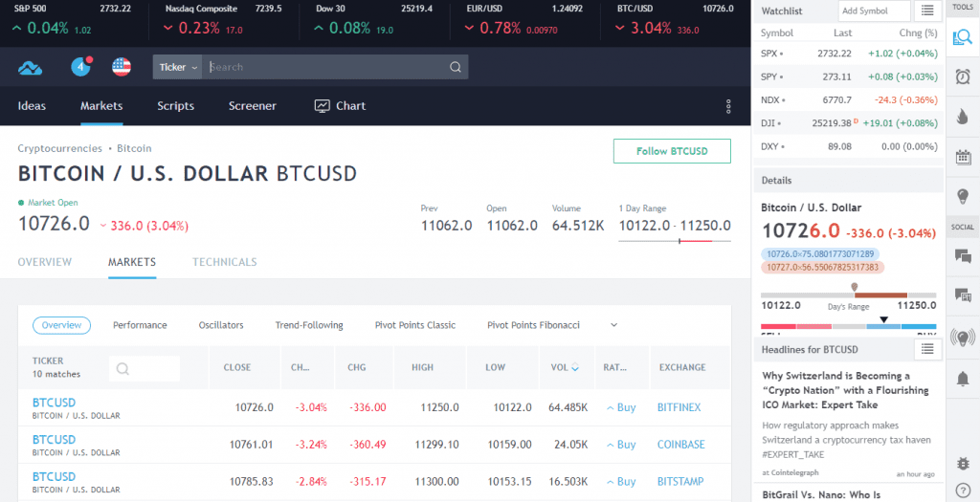The width and height of the screenshot is (980, 502).
Task: Click the Follow BTCUSD button
Action: (x=672, y=151)
